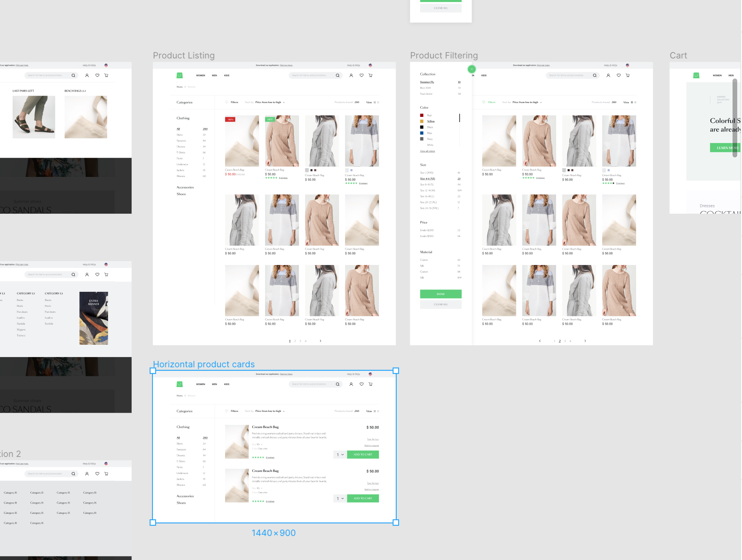
Task: Switch to grid view icon
Action: 375,102
